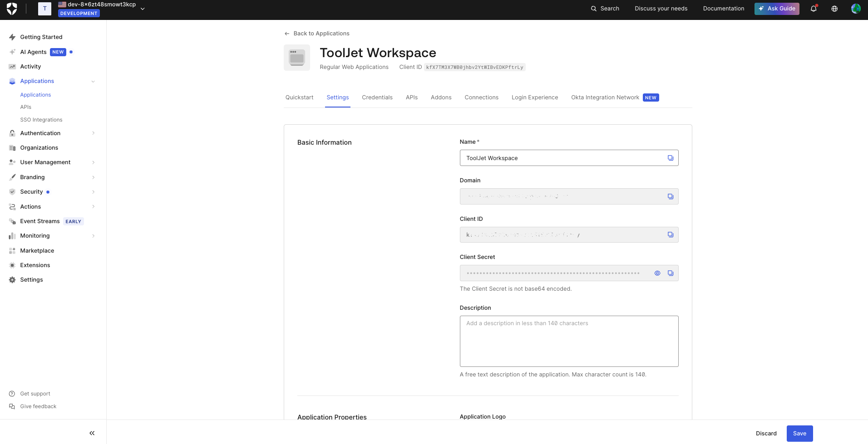The height and width of the screenshot is (444, 868).
Task: Go Back to Applications
Action: [317, 33]
